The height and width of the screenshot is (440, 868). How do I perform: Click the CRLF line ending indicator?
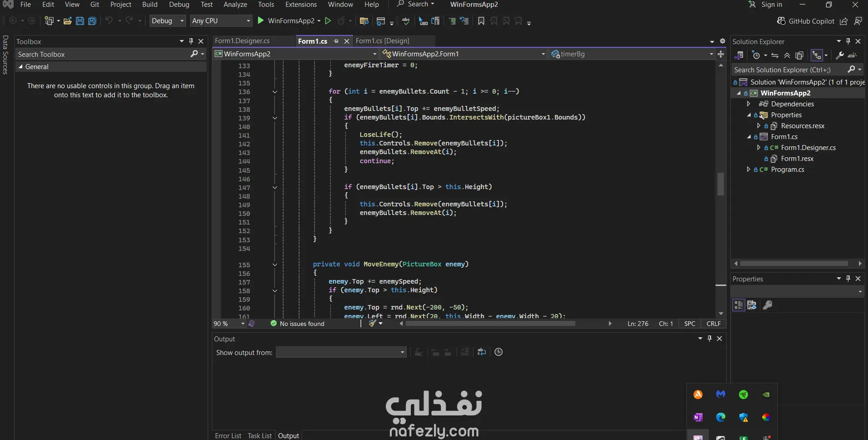coord(713,324)
